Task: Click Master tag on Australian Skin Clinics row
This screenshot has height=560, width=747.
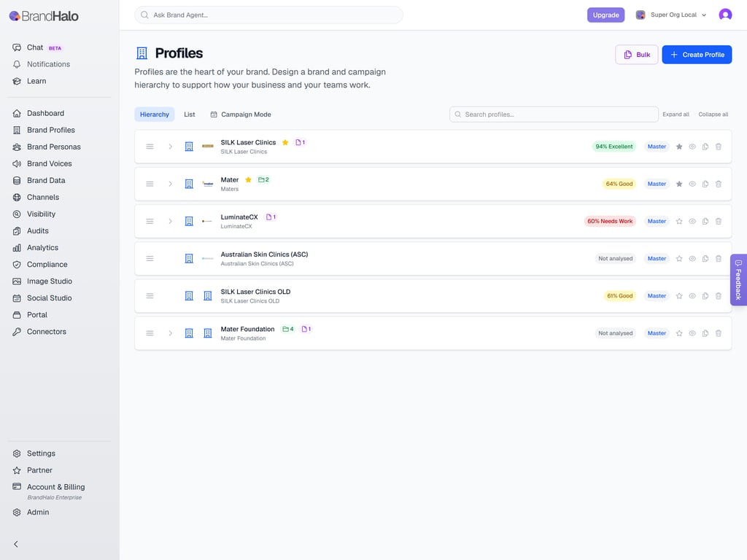Action: [x=657, y=259]
